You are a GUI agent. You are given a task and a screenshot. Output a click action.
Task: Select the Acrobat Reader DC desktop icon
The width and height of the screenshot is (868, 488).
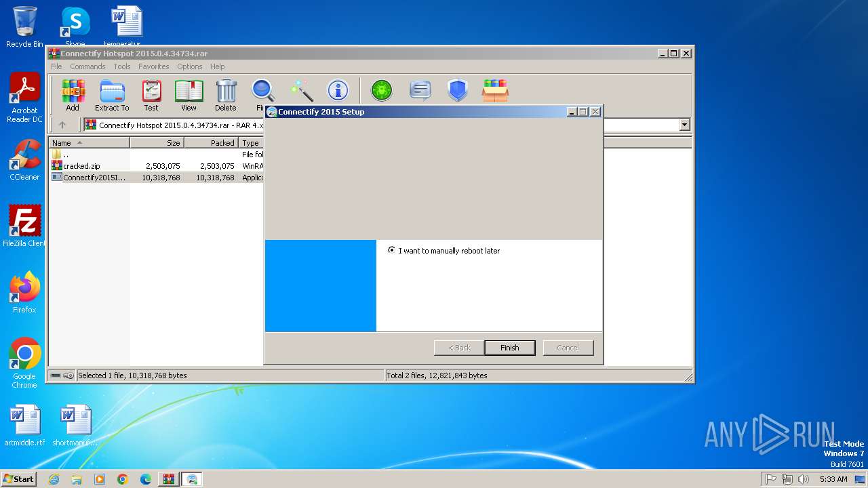click(x=24, y=98)
